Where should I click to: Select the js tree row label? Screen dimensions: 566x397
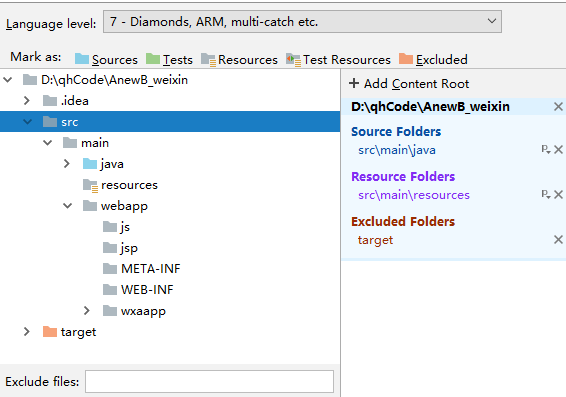tap(125, 227)
